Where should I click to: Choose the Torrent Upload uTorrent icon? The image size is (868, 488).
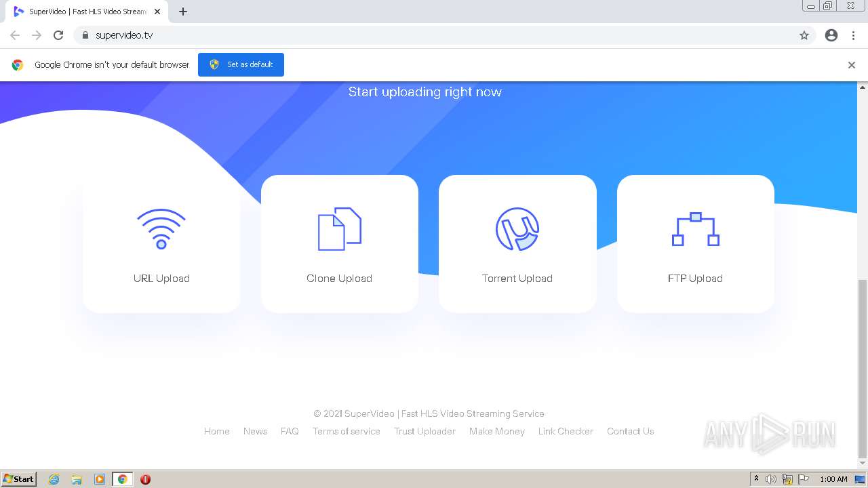517,229
